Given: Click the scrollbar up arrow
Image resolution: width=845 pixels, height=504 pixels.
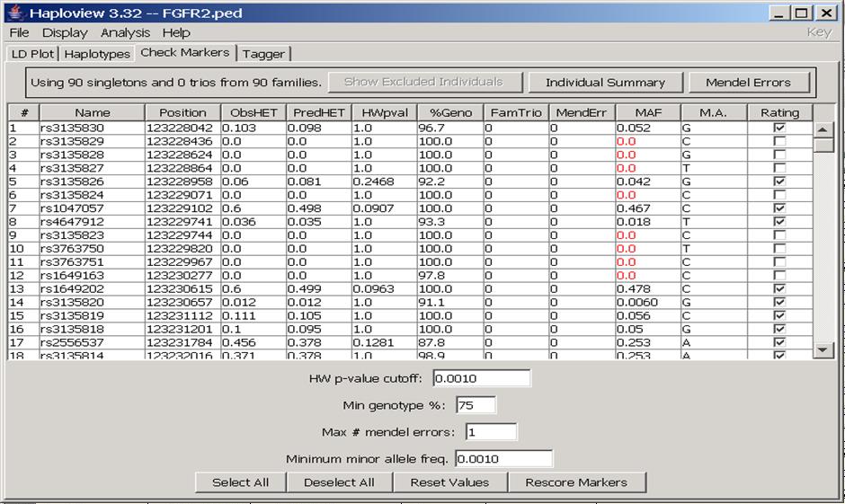Looking at the screenshot, I should tap(823, 130).
